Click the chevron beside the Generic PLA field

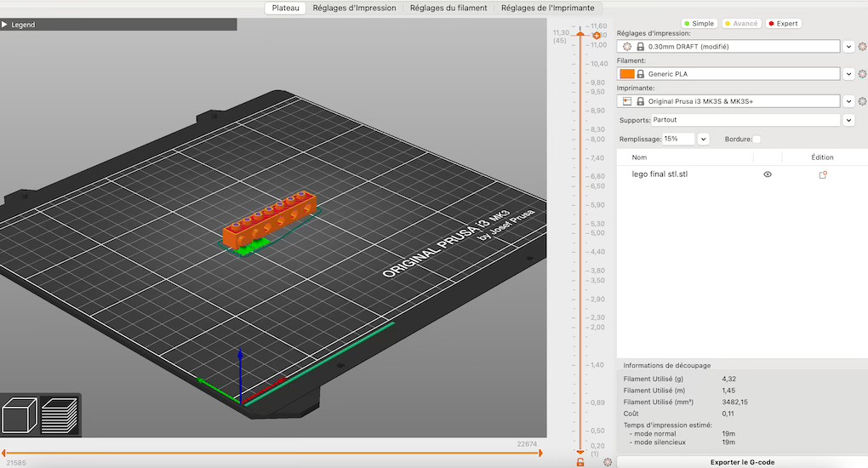pos(848,74)
